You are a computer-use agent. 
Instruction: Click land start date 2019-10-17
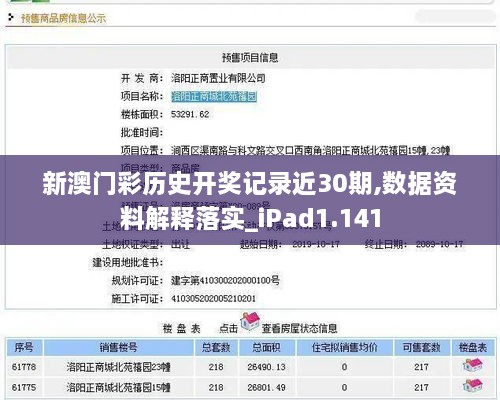pyautogui.click(x=316, y=244)
